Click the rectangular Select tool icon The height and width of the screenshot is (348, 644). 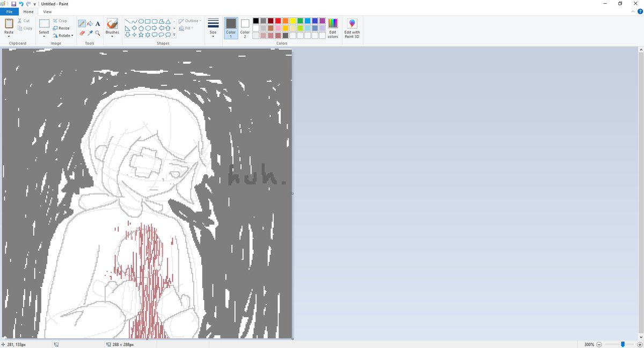(44, 24)
